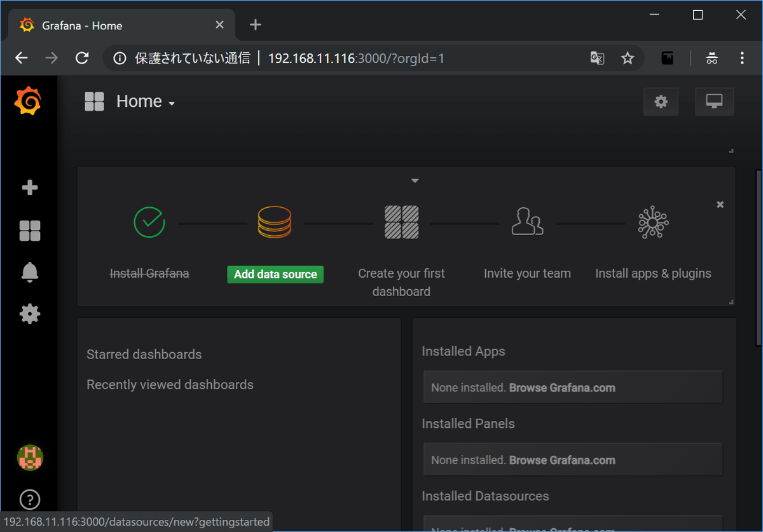This screenshot has width=763, height=532.
Task: Click Browse Grafana.com under Installed Apps
Action: (x=562, y=388)
